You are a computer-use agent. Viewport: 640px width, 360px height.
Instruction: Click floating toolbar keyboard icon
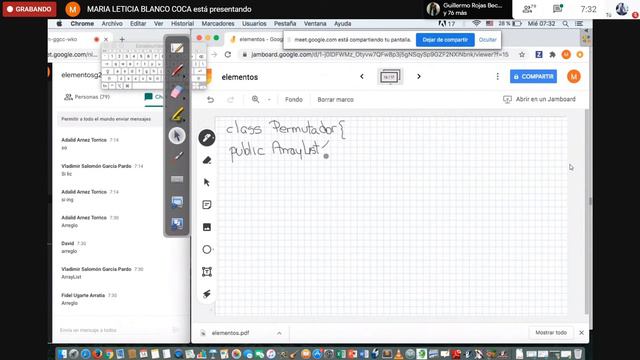pos(177,179)
